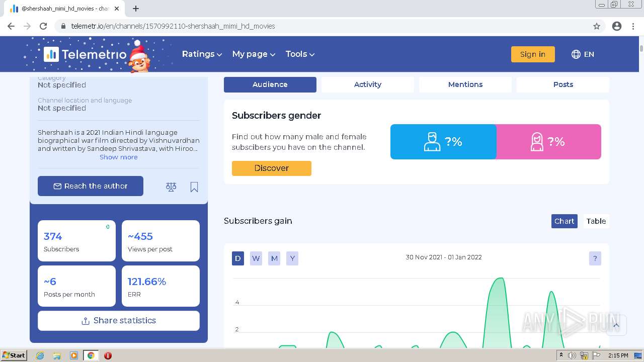Open the Chrome three-dot menu
Screen dimensions: 644x362
pyautogui.click(x=633, y=26)
